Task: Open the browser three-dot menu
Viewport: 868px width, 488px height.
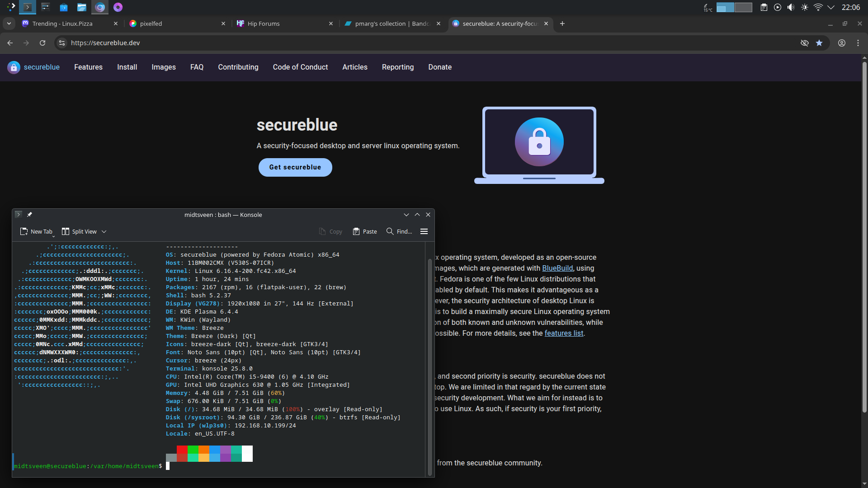Action: pos(858,43)
